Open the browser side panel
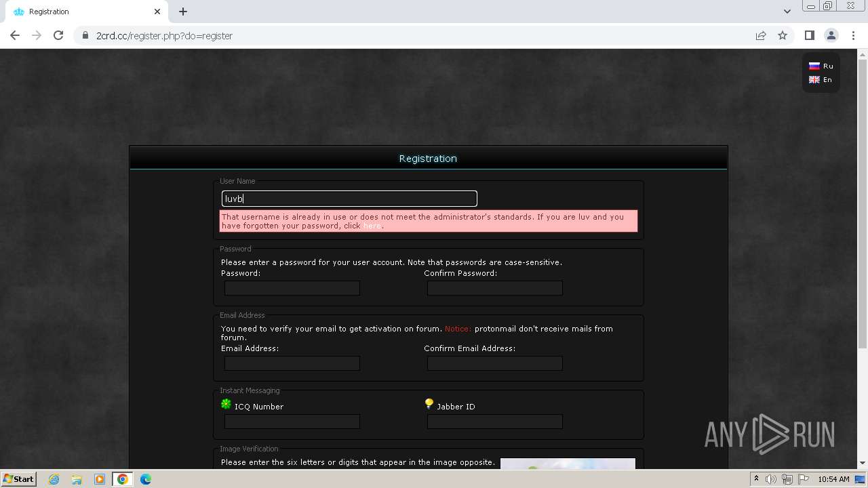868x488 pixels. point(810,35)
